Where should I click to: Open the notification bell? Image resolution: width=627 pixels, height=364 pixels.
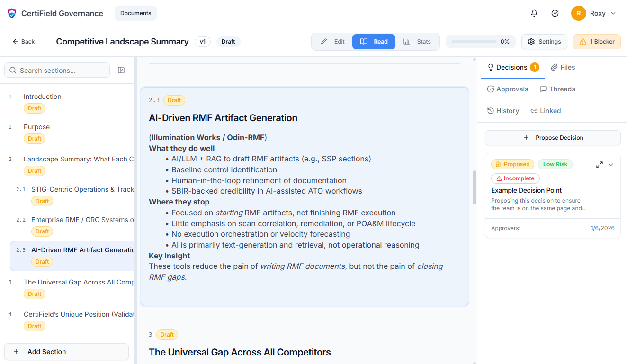[x=534, y=13]
